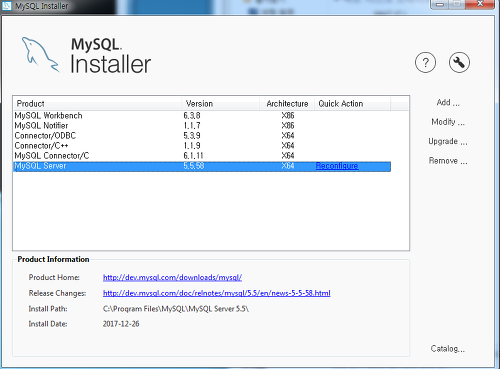Image resolution: width=500 pixels, height=369 pixels.
Task: Click version 1.1.9 of Connector/C++
Action: click(192, 146)
